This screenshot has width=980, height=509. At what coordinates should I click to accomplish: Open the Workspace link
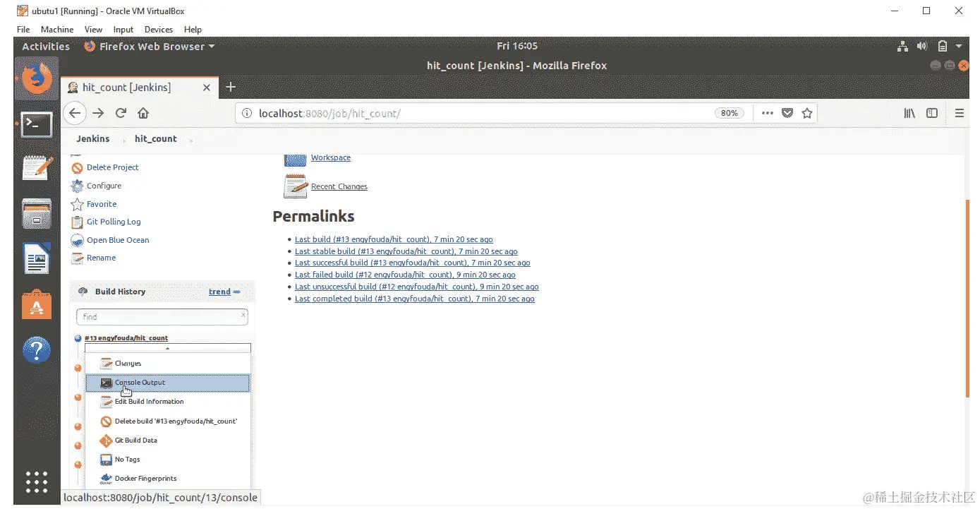pyautogui.click(x=331, y=157)
